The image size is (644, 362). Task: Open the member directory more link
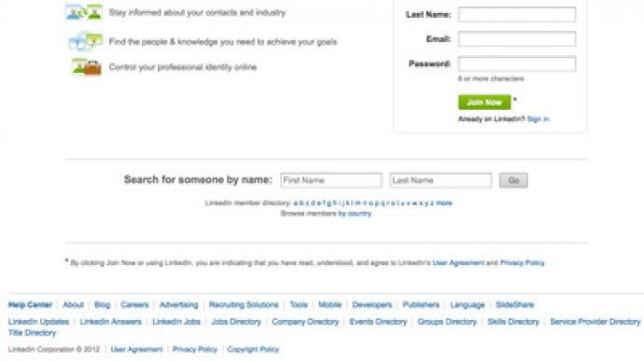(444, 202)
